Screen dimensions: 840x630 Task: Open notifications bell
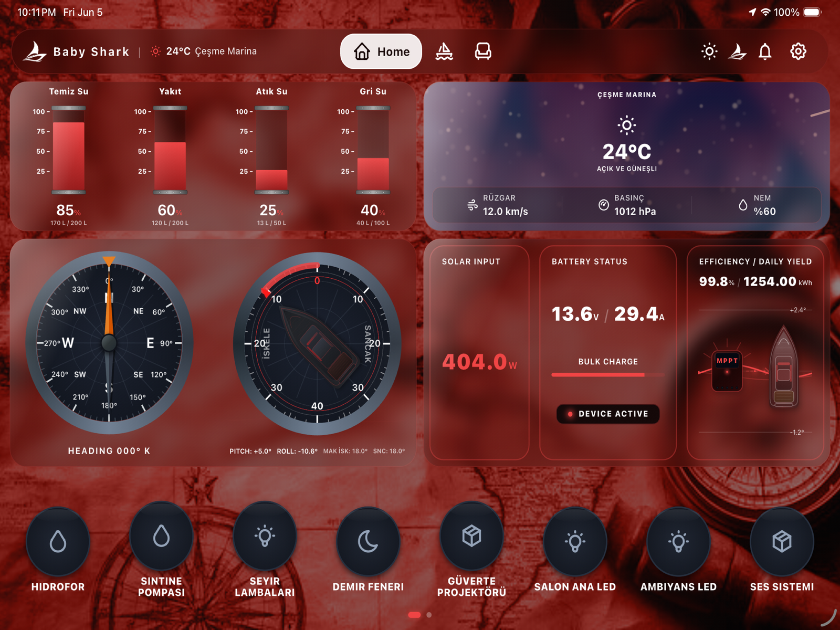tap(765, 51)
